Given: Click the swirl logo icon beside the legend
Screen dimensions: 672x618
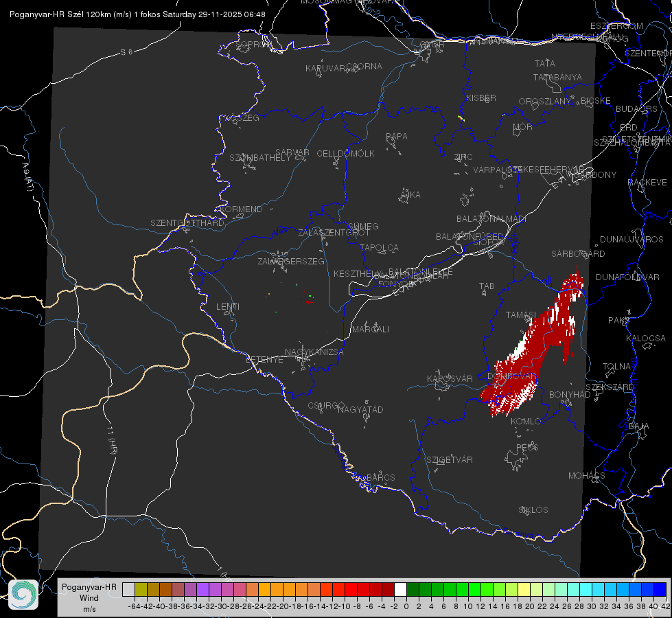Looking at the screenshot, I should (23, 595).
